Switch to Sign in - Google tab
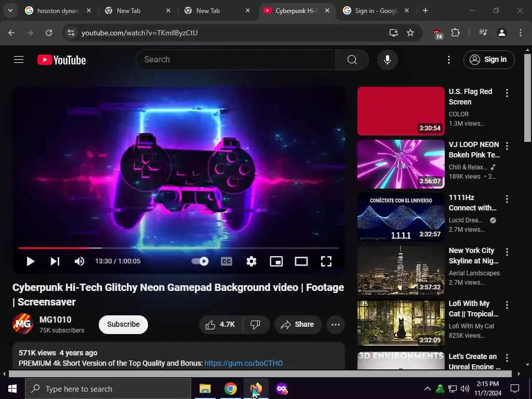The image size is (532, 399). pos(375,11)
